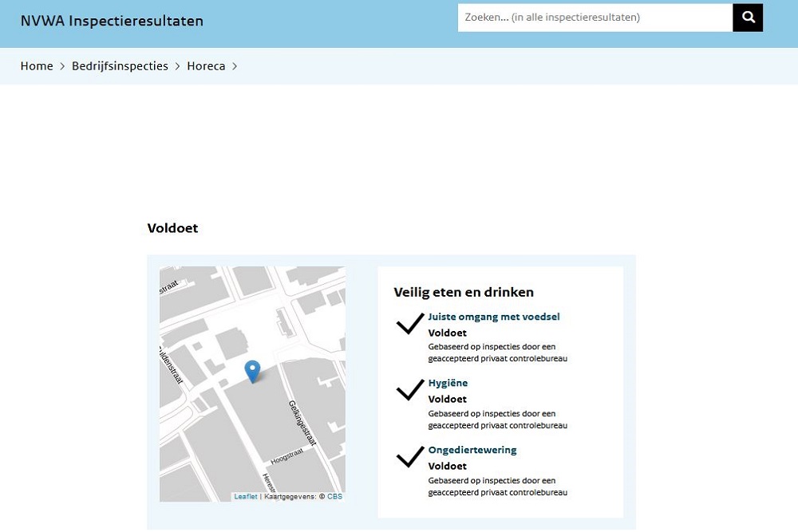Open the Hygiëne category link
Screen dimensions: 798x532
pos(448,383)
